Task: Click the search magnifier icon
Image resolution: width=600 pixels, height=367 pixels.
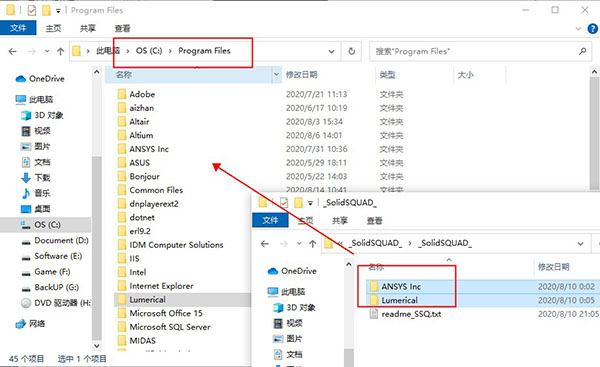Action: pos(582,51)
